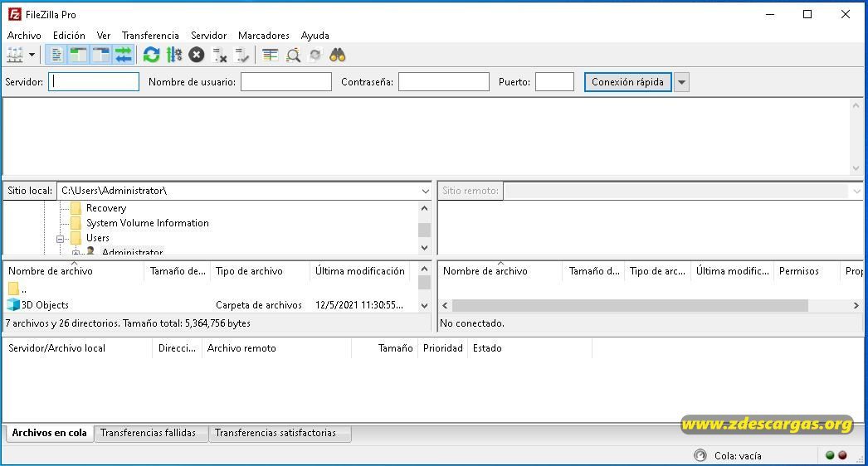Viewport: 868px width, 466px height.
Task: Click remote list horizontal scroll left arrow
Action: click(x=445, y=305)
